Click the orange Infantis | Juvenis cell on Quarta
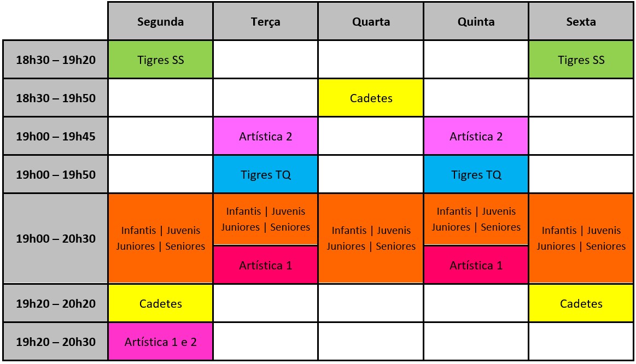The height and width of the screenshot is (364, 636). coord(371,238)
